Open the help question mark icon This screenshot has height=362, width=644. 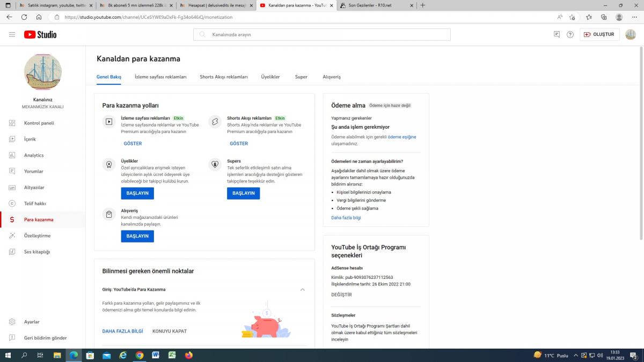coord(570,34)
